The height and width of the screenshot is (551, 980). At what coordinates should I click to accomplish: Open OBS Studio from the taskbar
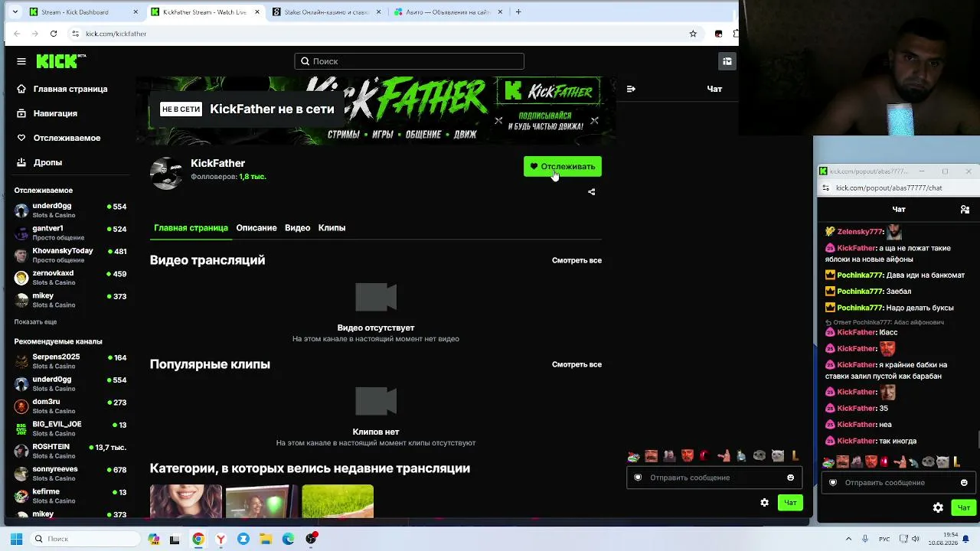point(311,539)
